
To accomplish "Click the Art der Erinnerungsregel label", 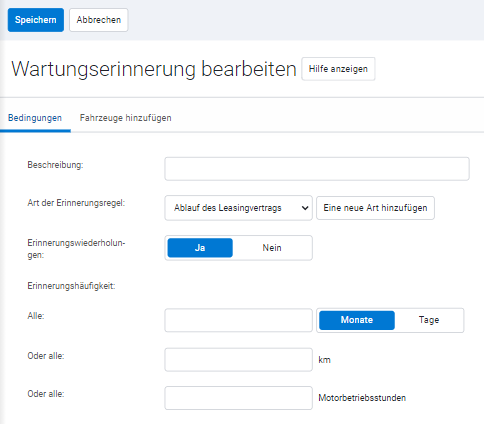I will click(76, 203).
